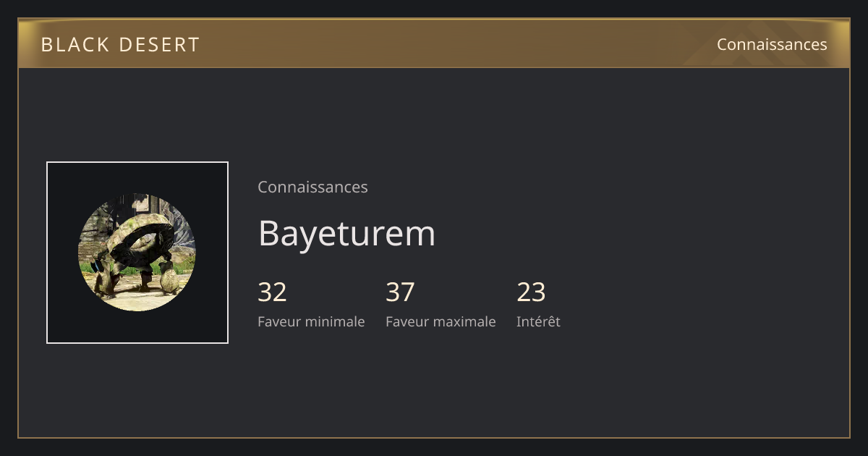Viewport: 868px width, 456px height.
Task: Click the white square frame around the portrait
Action: pos(137,163)
